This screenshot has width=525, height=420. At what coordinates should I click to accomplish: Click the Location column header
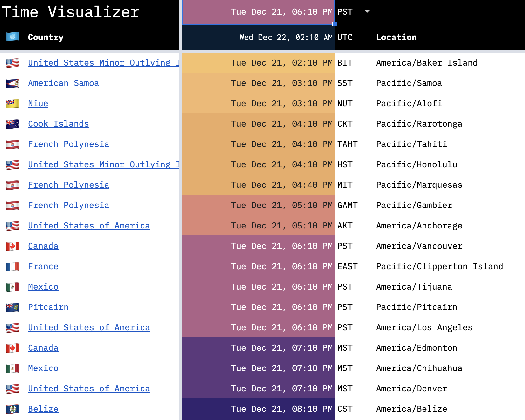[x=396, y=37]
